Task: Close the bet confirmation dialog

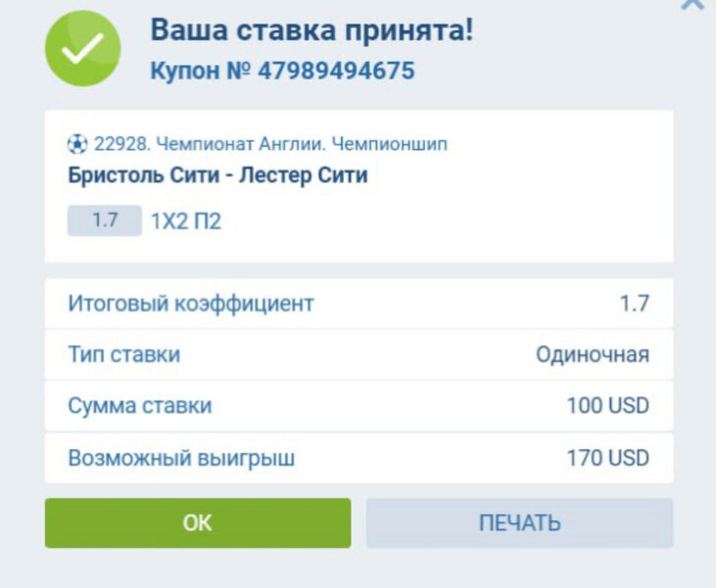Action: click(x=692, y=4)
